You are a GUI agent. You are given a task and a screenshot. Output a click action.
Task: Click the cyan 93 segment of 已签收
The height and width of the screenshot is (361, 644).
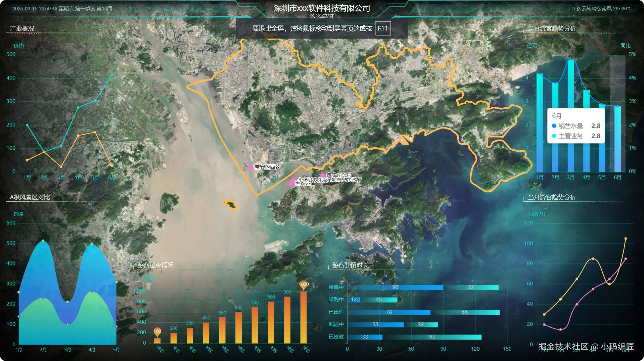click(x=432, y=337)
